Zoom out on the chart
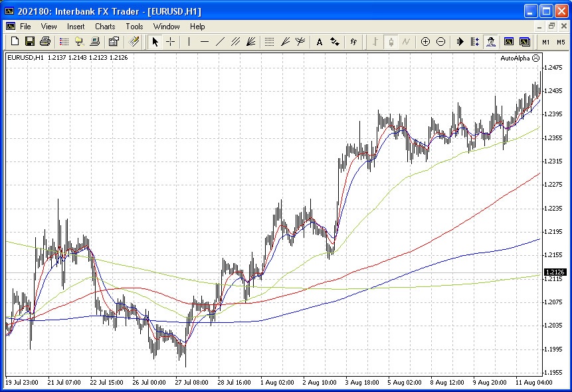Image resolution: width=572 pixels, height=392 pixels. point(440,41)
